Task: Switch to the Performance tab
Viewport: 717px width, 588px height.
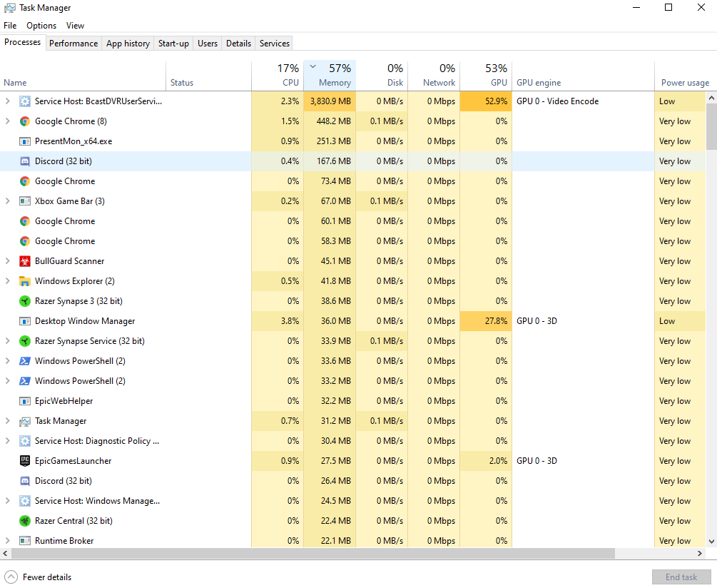Action: tap(73, 44)
